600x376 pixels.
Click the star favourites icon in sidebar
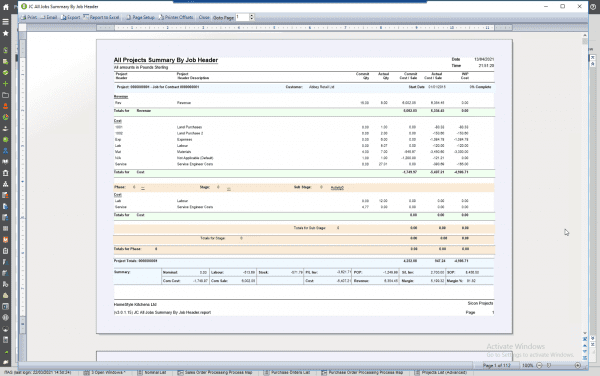pyautogui.click(x=5, y=33)
